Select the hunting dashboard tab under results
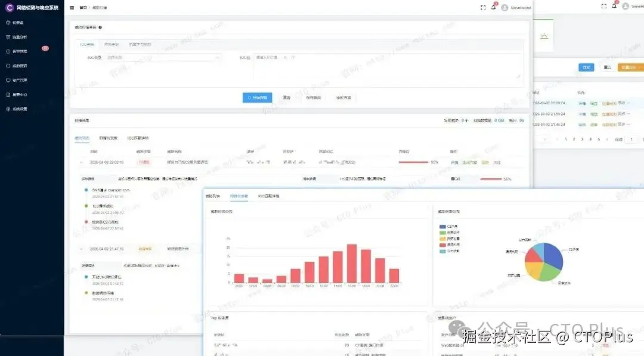Viewport: 644px width, 356px height. [109, 138]
